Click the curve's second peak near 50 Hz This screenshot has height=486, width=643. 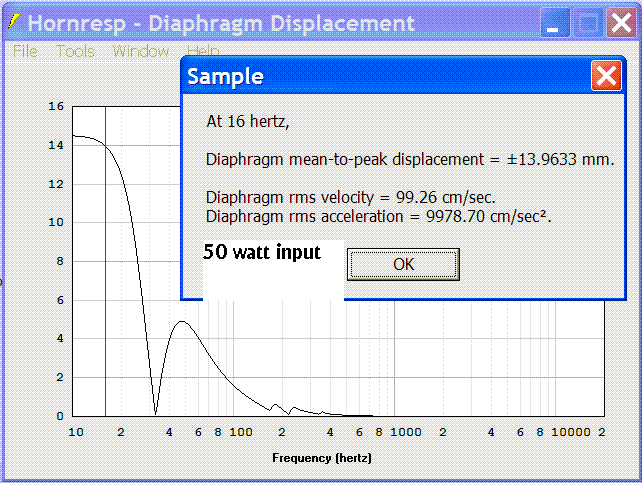coord(182,322)
